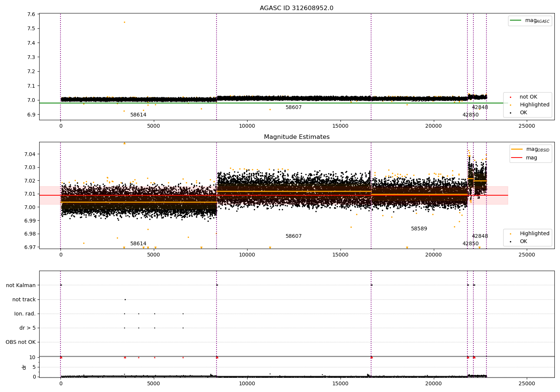Select the 'not Kalman' axis label
The width and height of the screenshot is (560, 392).
click(x=21, y=285)
